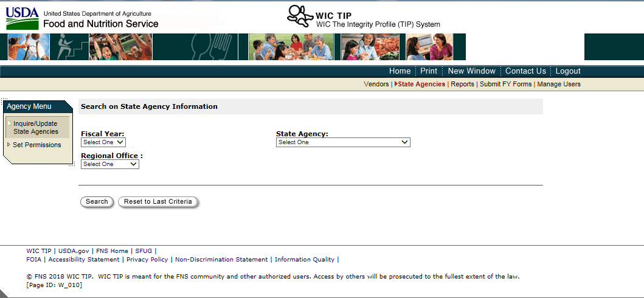This screenshot has height=298, width=644.
Task: Select Inquire/Update State Agencies menu item
Action: click(37, 128)
